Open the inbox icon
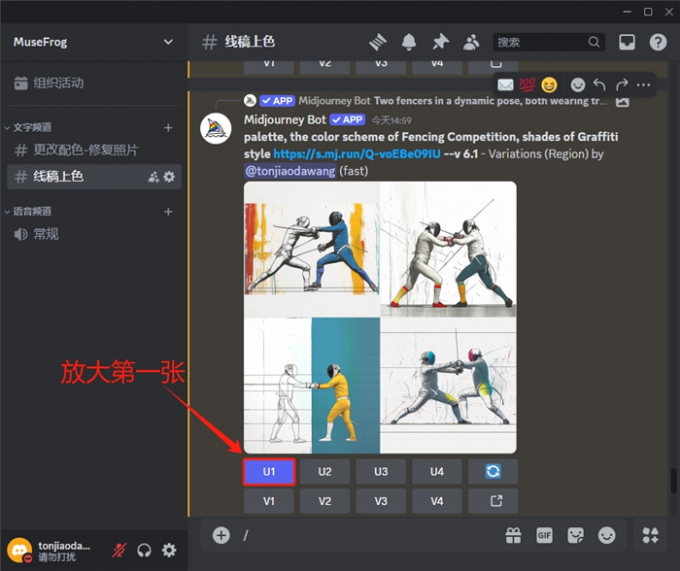 [x=627, y=42]
